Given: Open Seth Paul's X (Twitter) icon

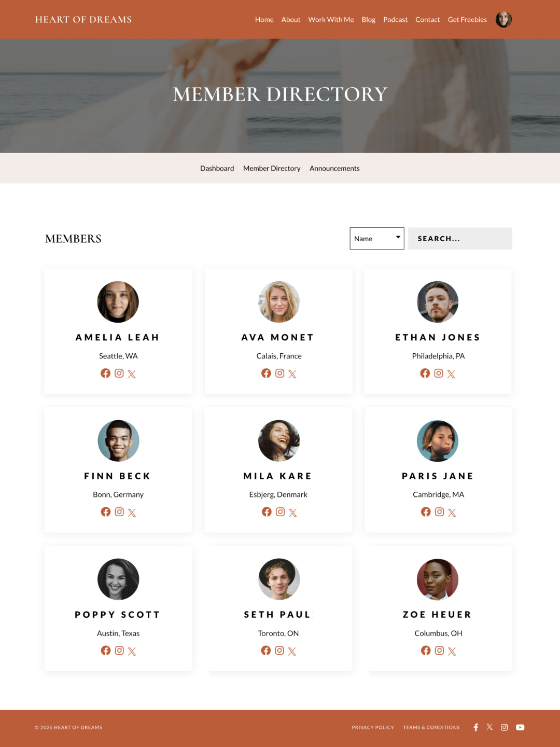Looking at the screenshot, I should click(292, 651).
